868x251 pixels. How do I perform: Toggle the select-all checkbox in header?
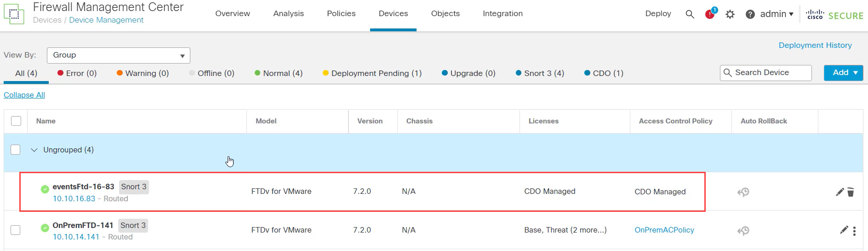(x=16, y=121)
